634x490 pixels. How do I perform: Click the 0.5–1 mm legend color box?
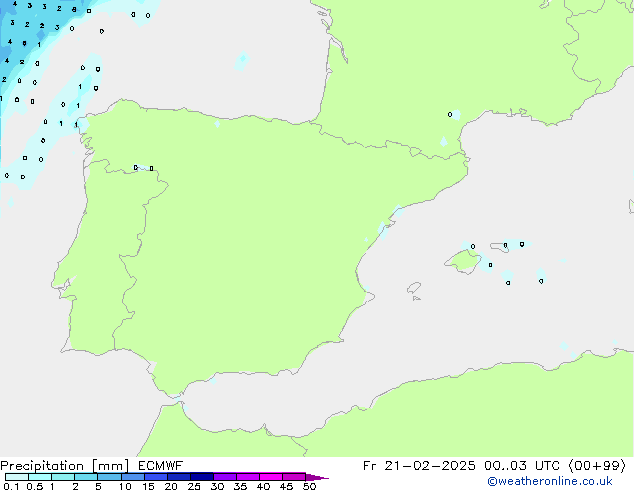point(40,477)
